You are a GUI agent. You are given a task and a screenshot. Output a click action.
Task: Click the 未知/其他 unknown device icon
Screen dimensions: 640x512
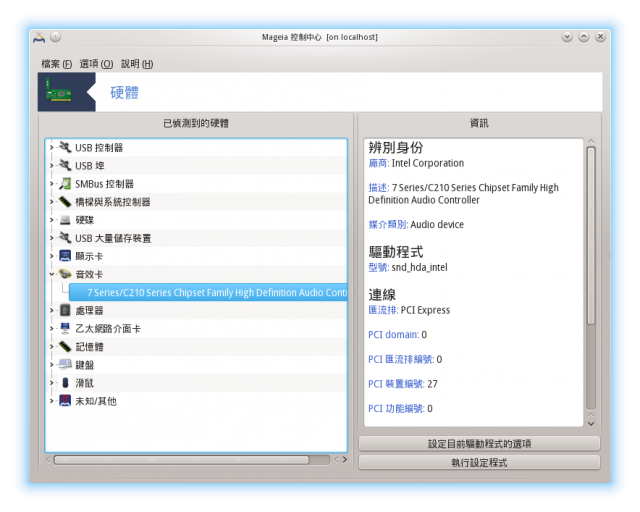pos(65,401)
